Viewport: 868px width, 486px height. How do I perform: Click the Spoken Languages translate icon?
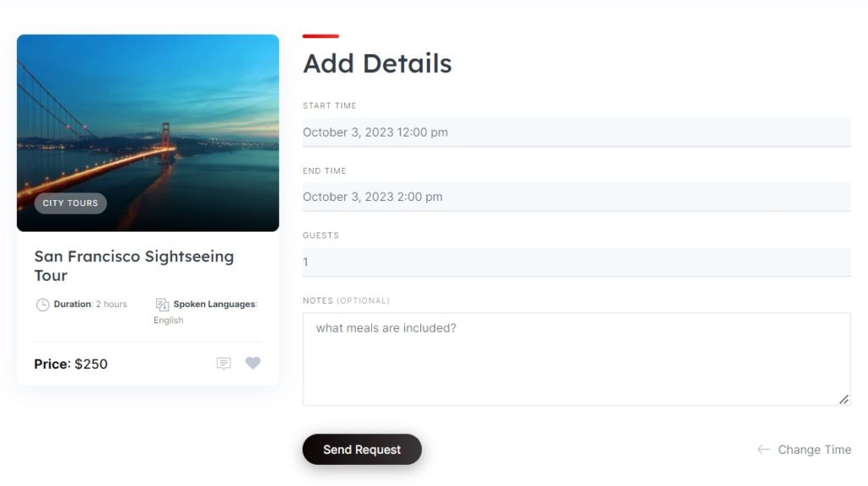(163, 304)
